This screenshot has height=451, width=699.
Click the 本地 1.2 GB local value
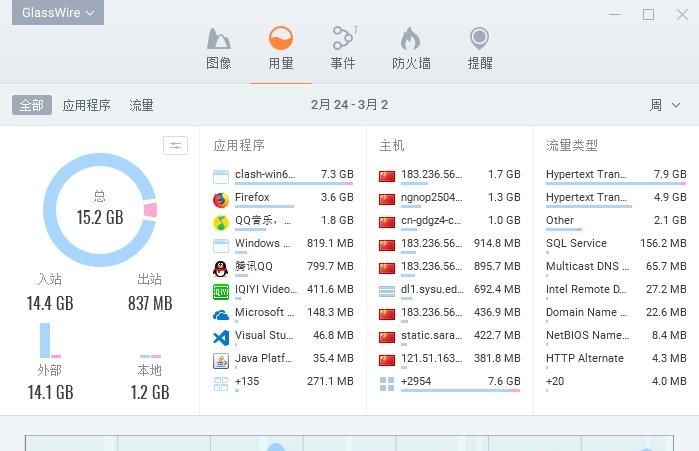tap(150, 392)
